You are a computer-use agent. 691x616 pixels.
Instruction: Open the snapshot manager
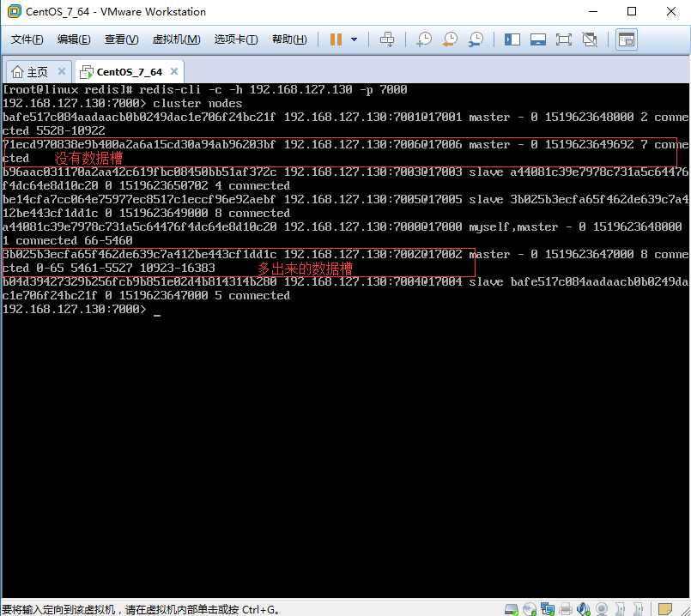coord(476,39)
